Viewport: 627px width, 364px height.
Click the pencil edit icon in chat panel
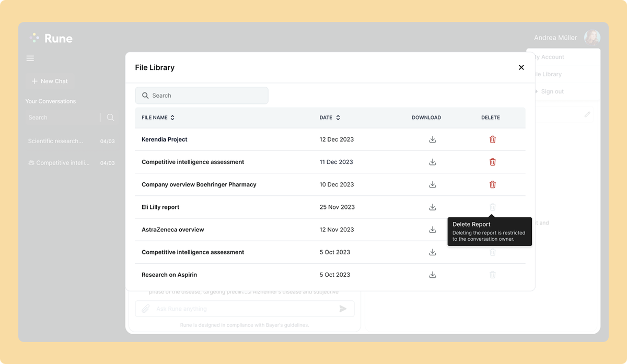pyautogui.click(x=587, y=114)
